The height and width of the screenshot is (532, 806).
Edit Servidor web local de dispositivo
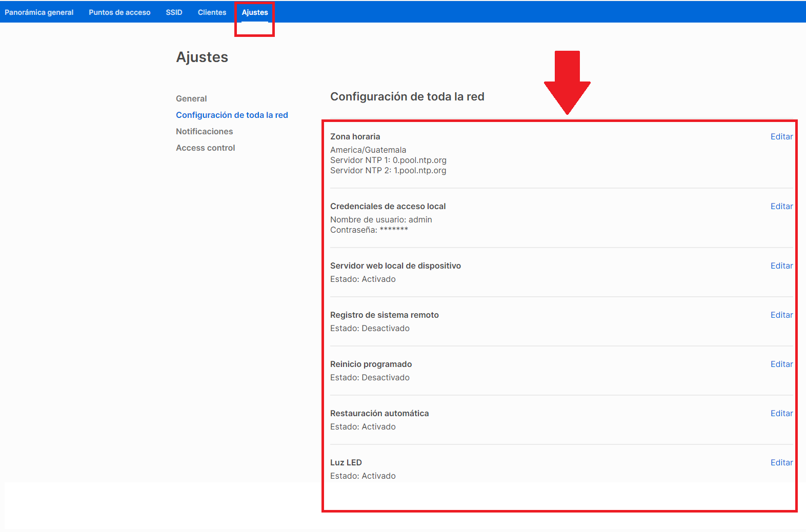click(781, 265)
